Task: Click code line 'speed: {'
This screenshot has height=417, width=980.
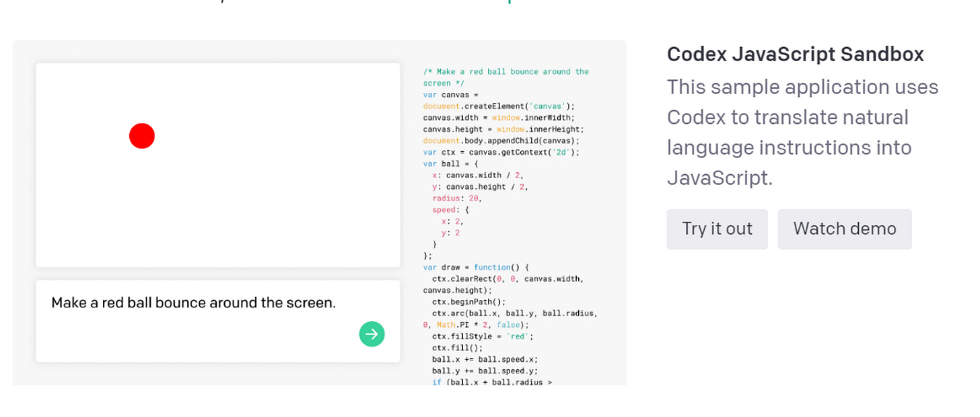Action: pos(451,210)
